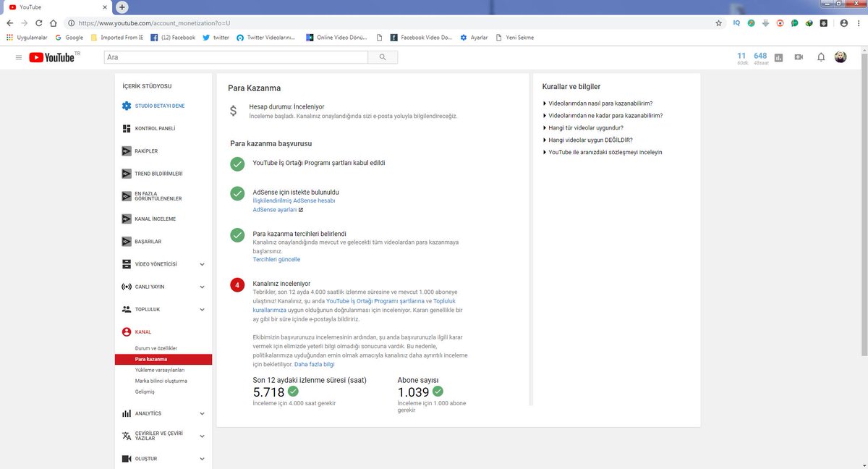This screenshot has height=469, width=868.
Task: Select Para kazanma menu item
Action: [x=163, y=359]
